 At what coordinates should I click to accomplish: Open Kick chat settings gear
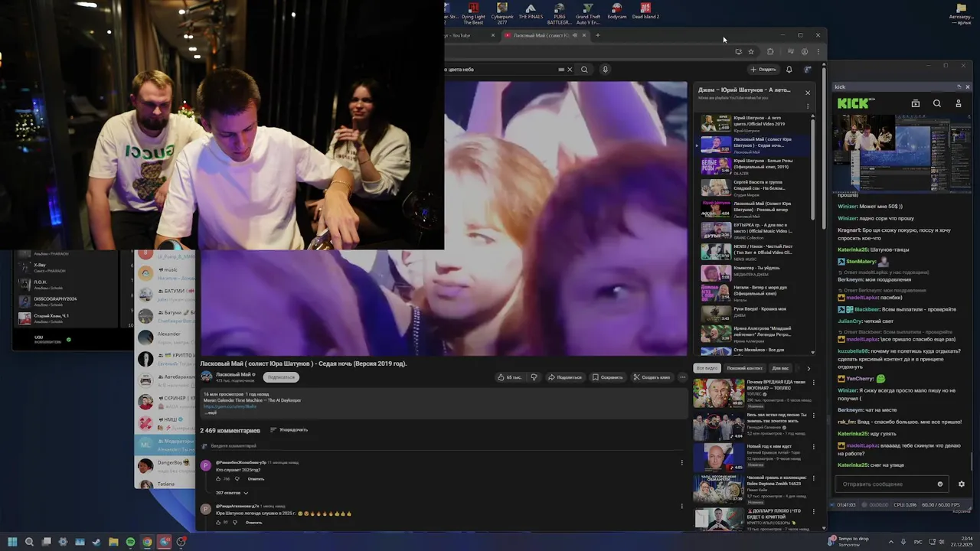pyautogui.click(x=962, y=484)
